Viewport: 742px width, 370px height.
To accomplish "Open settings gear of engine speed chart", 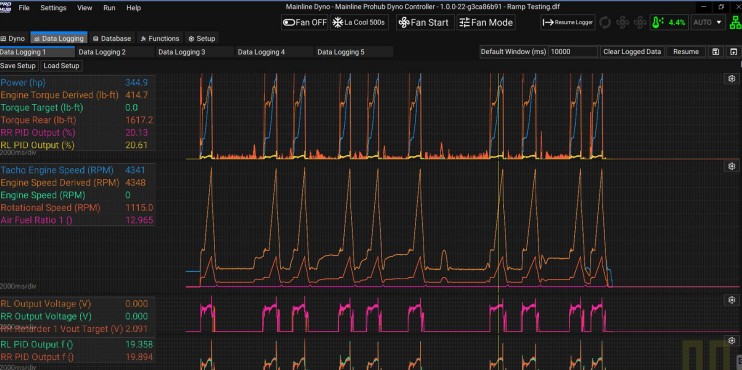I will [732, 166].
